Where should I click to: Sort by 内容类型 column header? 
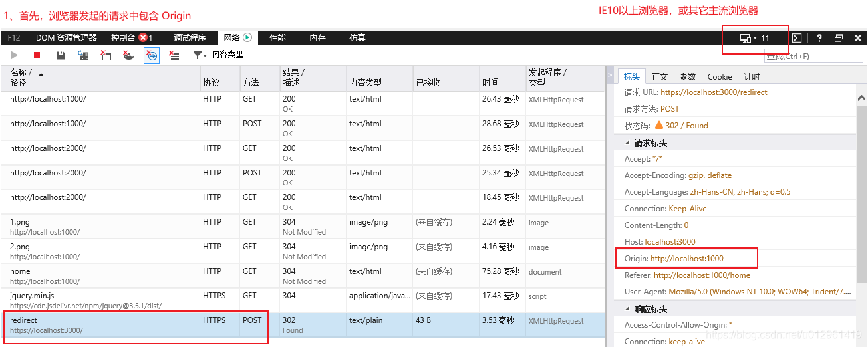coord(379,78)
